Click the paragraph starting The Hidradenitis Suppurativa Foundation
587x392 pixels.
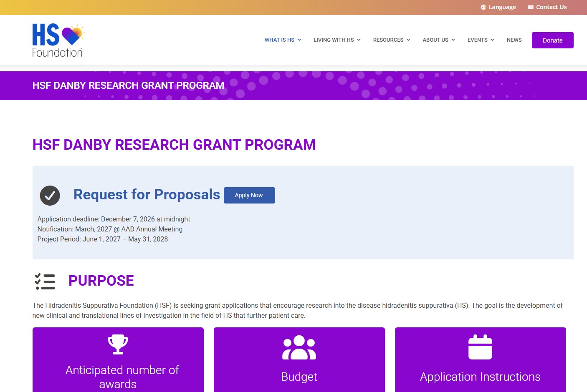(298, 310)
